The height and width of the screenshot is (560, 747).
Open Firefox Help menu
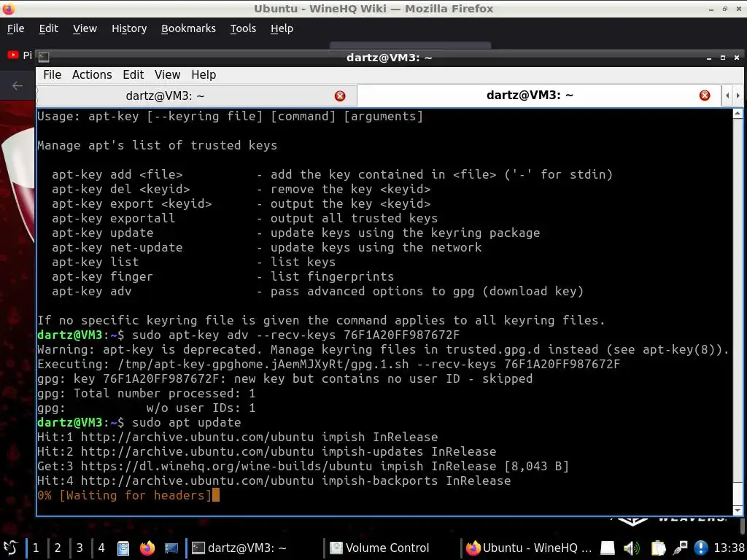pos(282,28)
